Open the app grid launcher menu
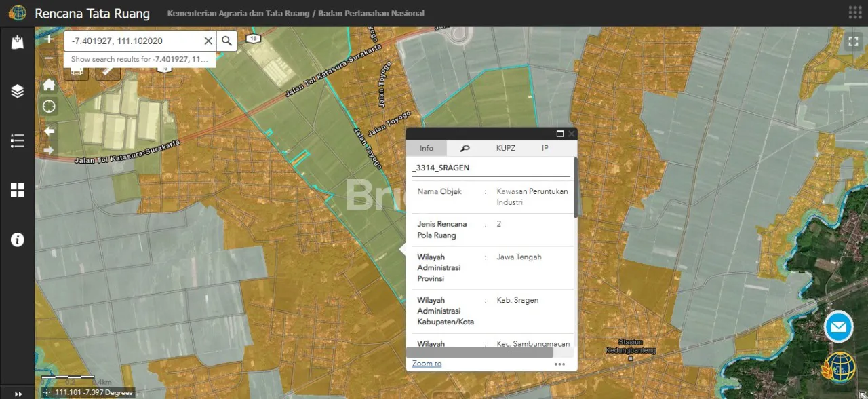The height and width of the screenshot is (399, 868). (x=854, y=13)
